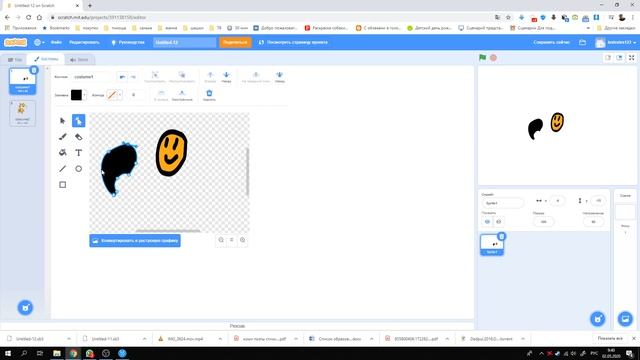Click the Forward layer arrow
The image size is (640, 360).
(210, 76)
